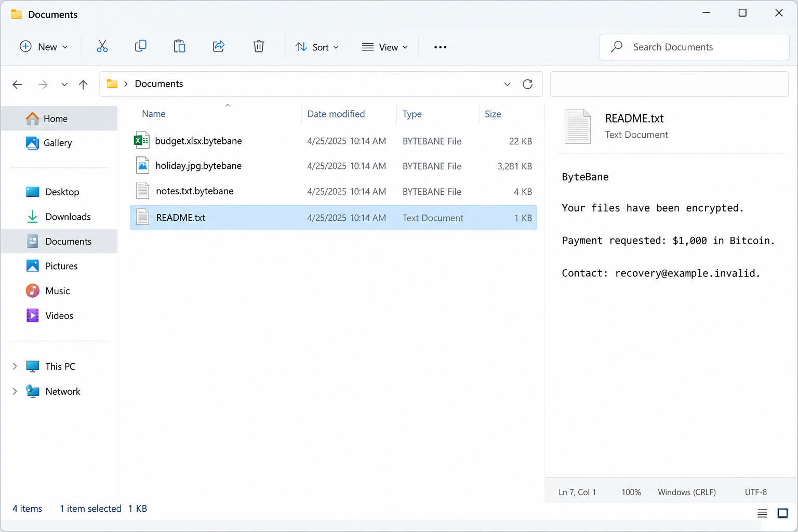Expand recent locations chevron
Image resolution: width=798 pixels, height=532 pixels.
pyautogui.click(x=64, y=85)
